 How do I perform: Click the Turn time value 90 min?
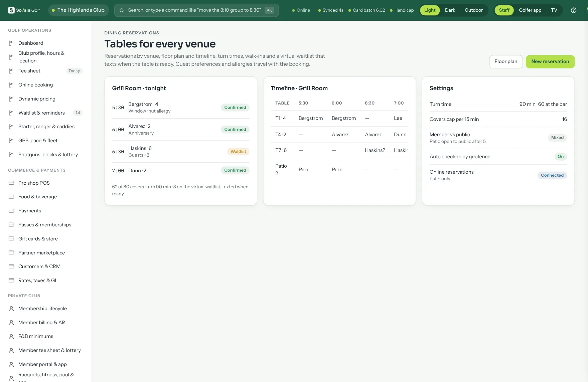click(x=543, y=104)
